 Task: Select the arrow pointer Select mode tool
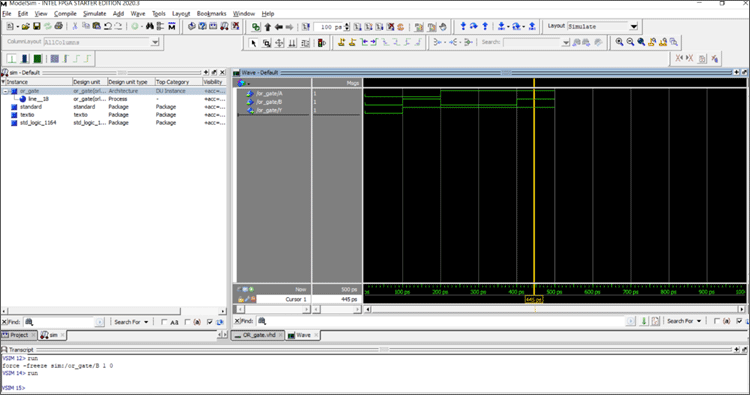coord(254,43)
